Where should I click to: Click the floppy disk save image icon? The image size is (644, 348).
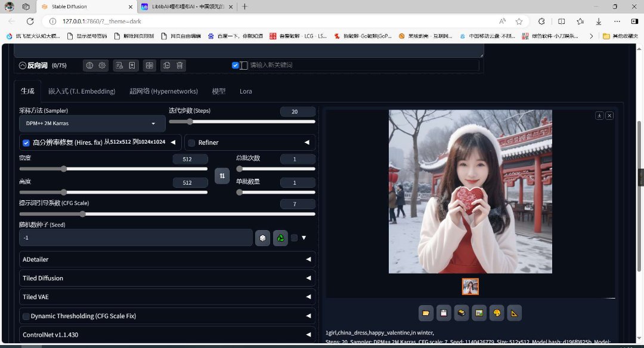point(443,312)
